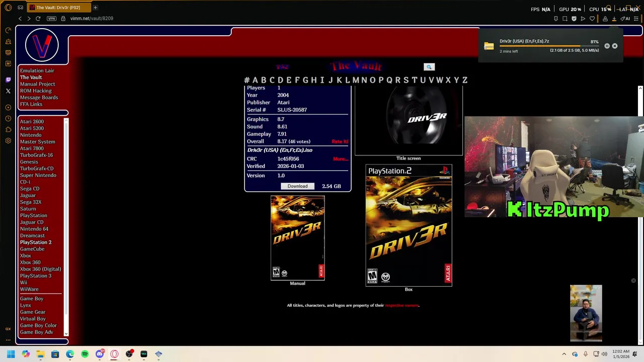
Task: Browse games starting with letter Z
Action: pos(465,80)
